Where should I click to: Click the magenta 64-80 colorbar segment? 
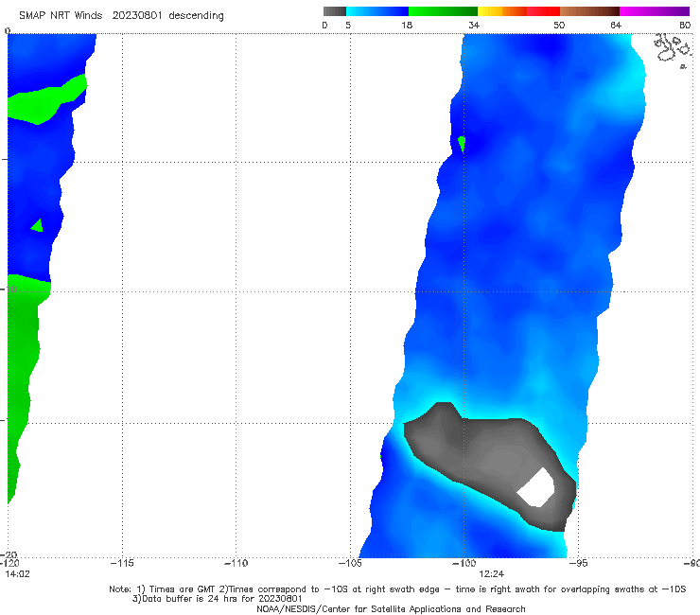pos(655,11)
